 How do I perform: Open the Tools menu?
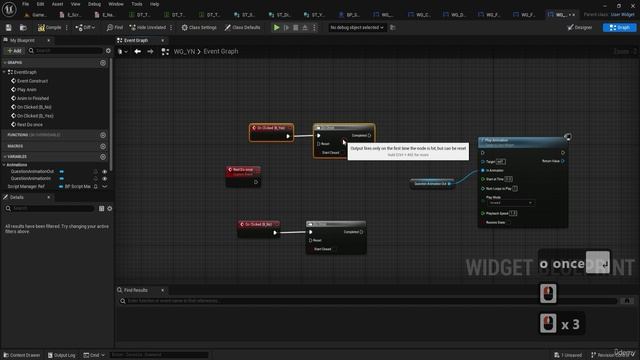[x=137, y=4]
